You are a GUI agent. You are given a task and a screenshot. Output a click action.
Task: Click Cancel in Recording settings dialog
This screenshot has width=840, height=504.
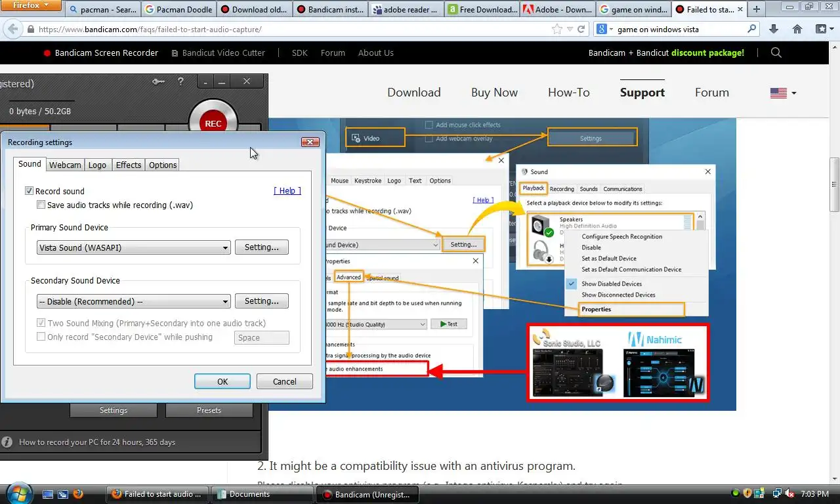point(284,381)
